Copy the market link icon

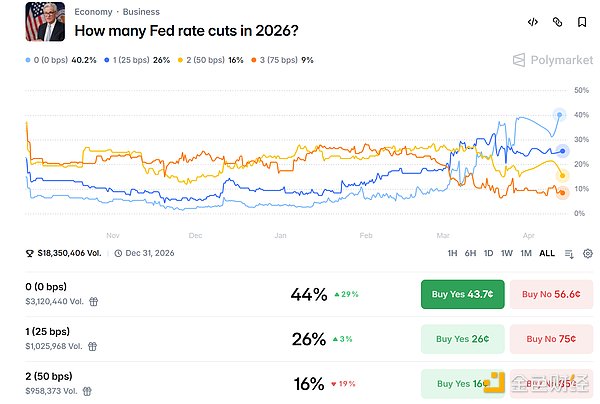pos(557,22)
